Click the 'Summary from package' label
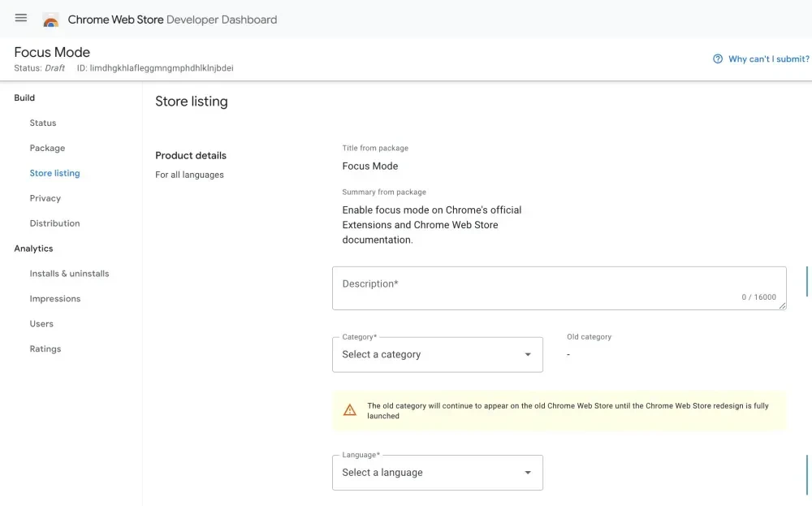Screen dimensions: 812x506 384,192
